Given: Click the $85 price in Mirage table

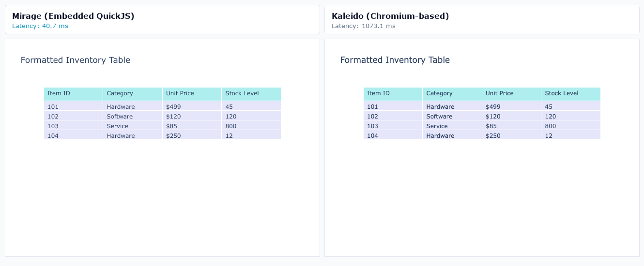Looking at the screenshot, I should (x=192, y=125).
